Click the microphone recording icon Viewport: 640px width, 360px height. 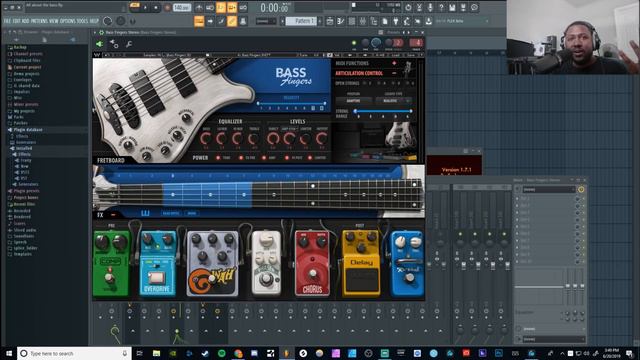click(x=430, y=8)
